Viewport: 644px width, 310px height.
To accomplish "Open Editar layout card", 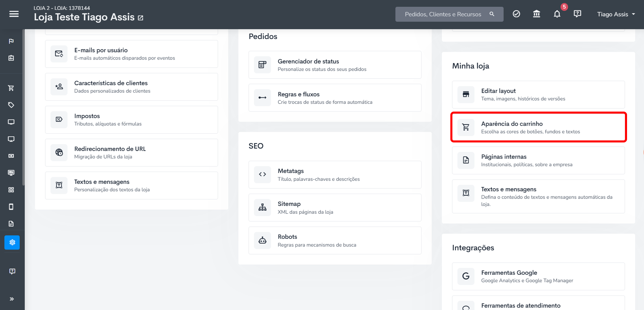I will coord(539,95).
